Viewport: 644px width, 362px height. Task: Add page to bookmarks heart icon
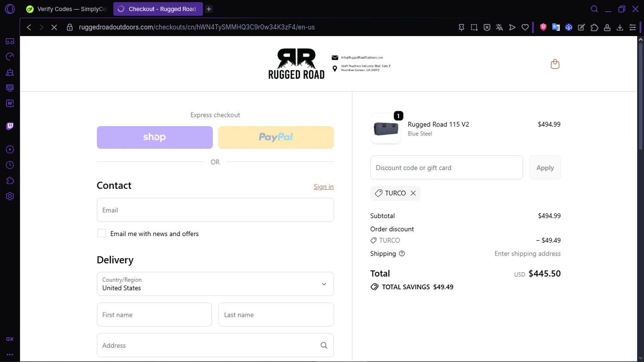coord(525,27)
